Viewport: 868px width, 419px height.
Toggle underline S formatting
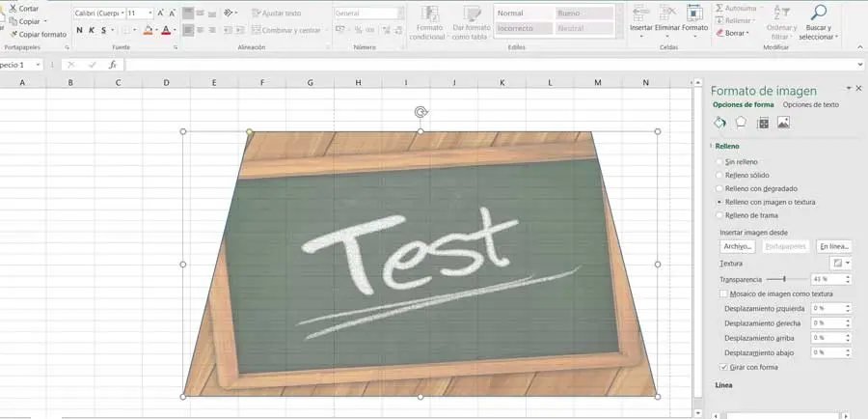click(103, 30)
